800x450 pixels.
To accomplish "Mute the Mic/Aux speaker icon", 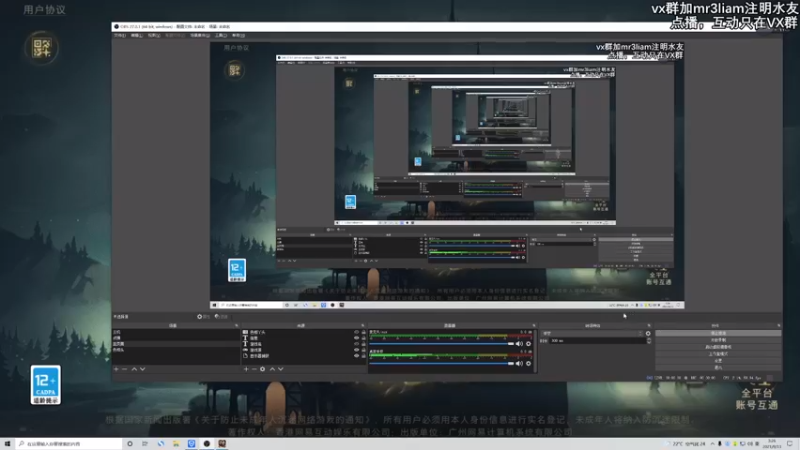I will [x=519, y=344].
